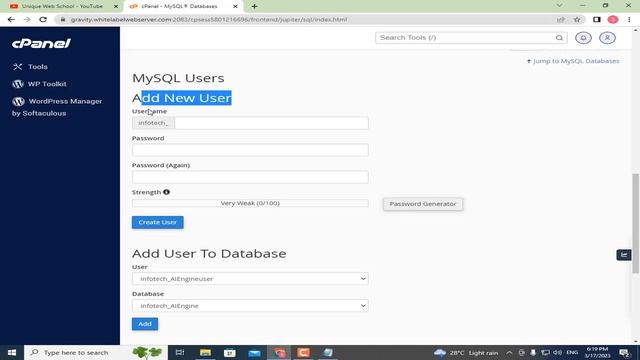Open Chrome from the taskbar
The width and height of the screenshot is (640, 360).
pos(279,352)
